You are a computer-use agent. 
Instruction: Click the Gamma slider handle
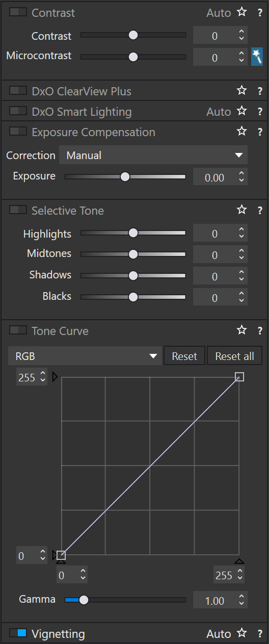pos(84,600)
